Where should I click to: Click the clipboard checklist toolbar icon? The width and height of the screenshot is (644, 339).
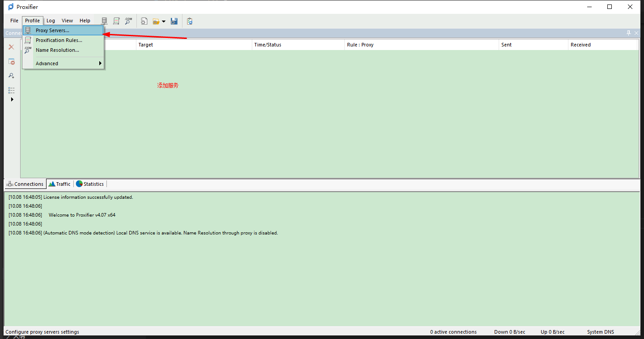click(190, 21)
